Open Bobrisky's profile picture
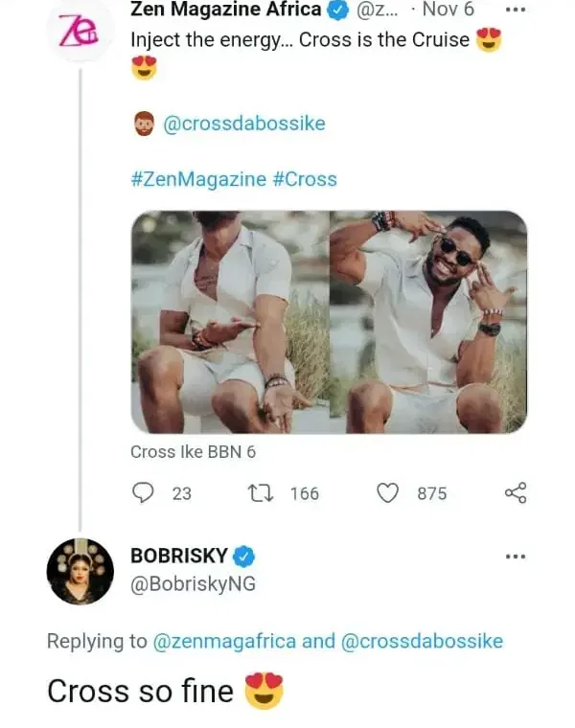575x728 pixels. [x=80, y=571]
